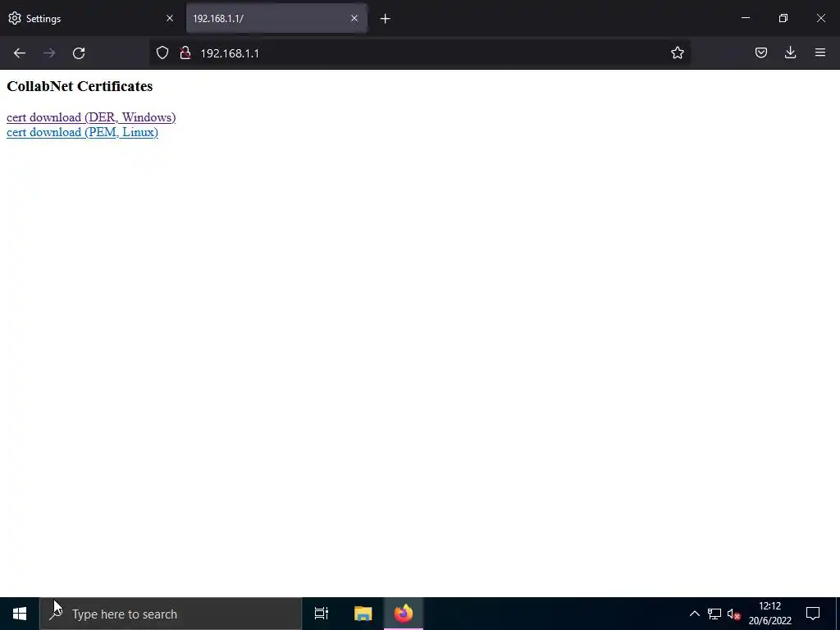Bookmark this page with the star icon
The height and width of the screenshot is (630, 840).
pos(677,52)
